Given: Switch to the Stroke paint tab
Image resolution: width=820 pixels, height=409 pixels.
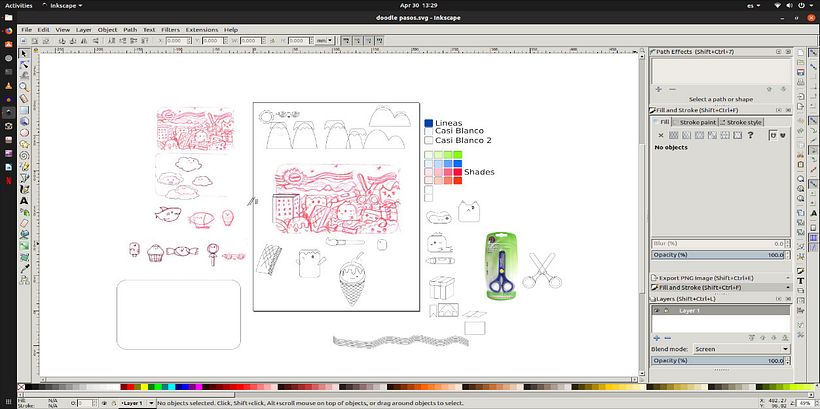Looking at the screenshot, I should pyautogui.click(x=694, y=122).
